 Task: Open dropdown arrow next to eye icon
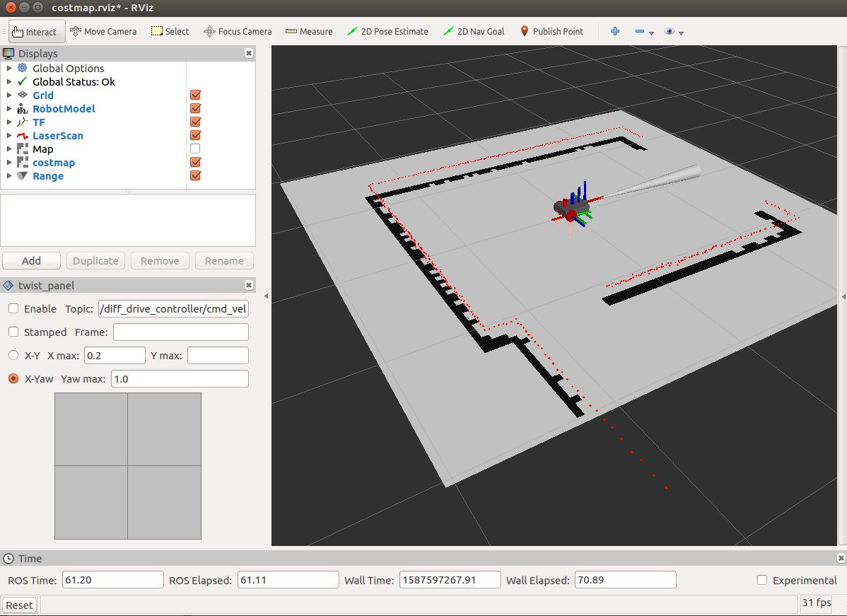pyautogui.click(x=681, y=33)
